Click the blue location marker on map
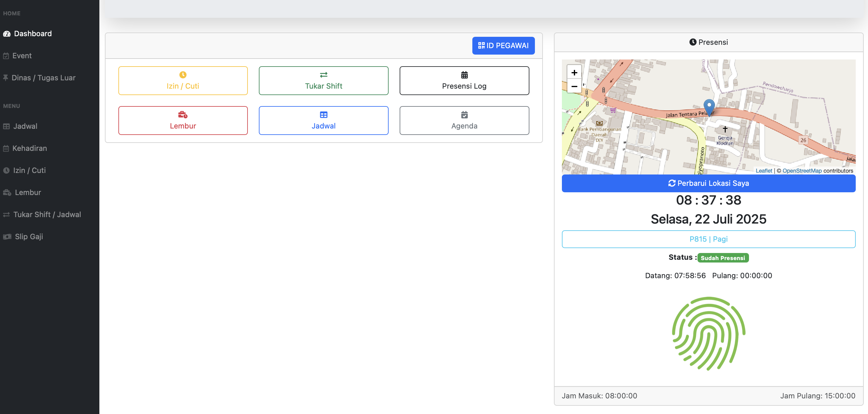This screenshot has height=414, width=868. [709, 107]
